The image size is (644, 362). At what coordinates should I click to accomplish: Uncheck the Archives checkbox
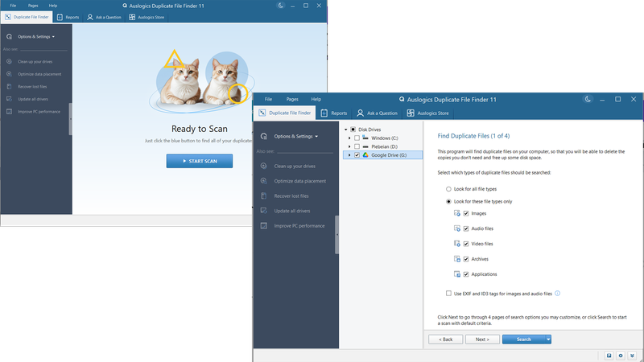point(466,259)
